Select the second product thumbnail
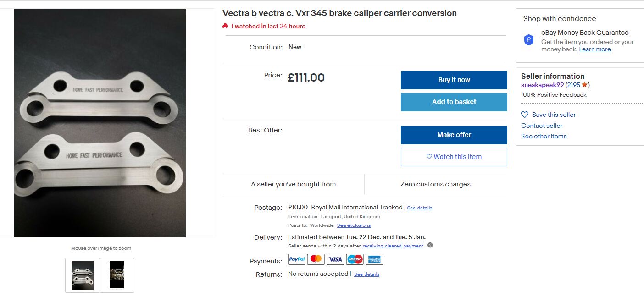The image size is (644, 296). point(117,275)
